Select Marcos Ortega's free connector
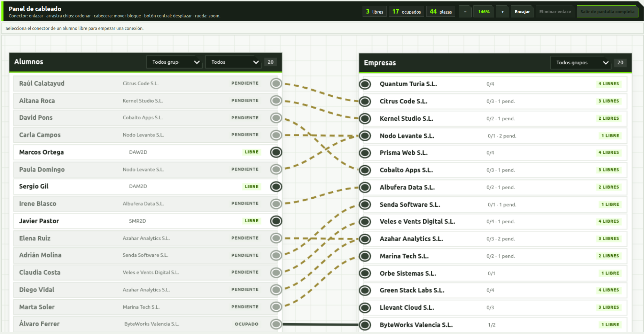This screenshot has height=334, width=644. point(276,152)
